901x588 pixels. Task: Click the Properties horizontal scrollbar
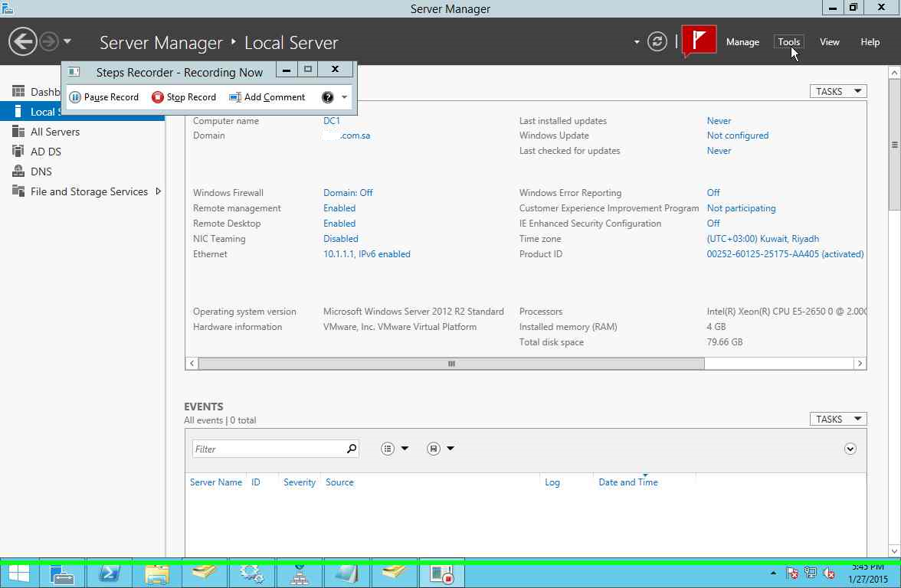pos(451,364)
